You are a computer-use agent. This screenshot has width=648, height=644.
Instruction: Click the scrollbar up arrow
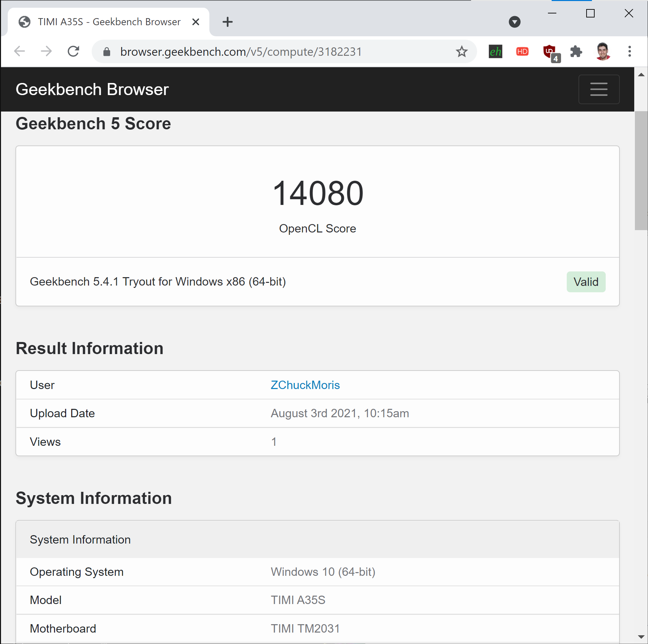point(641,75)
